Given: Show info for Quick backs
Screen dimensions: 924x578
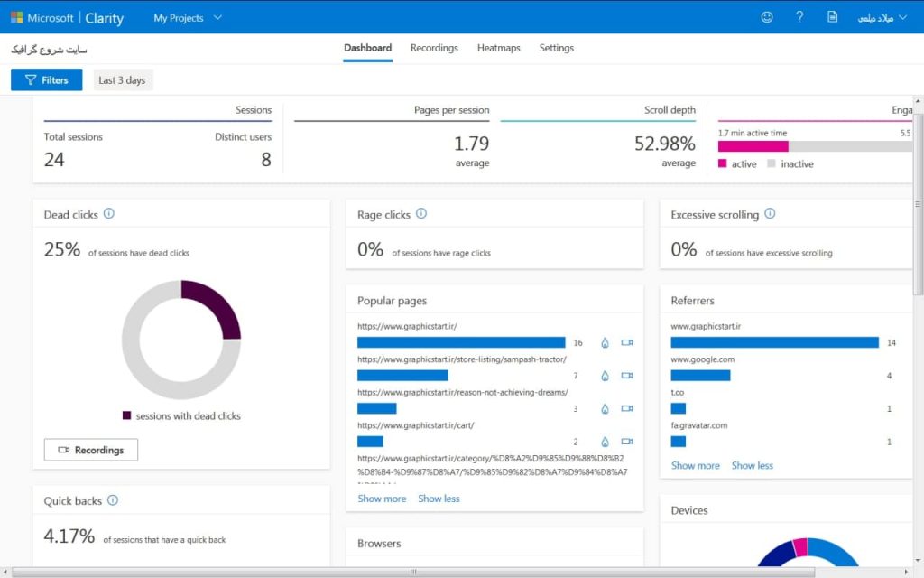Looking at the screenshot, I should click(x=113, y=500).
